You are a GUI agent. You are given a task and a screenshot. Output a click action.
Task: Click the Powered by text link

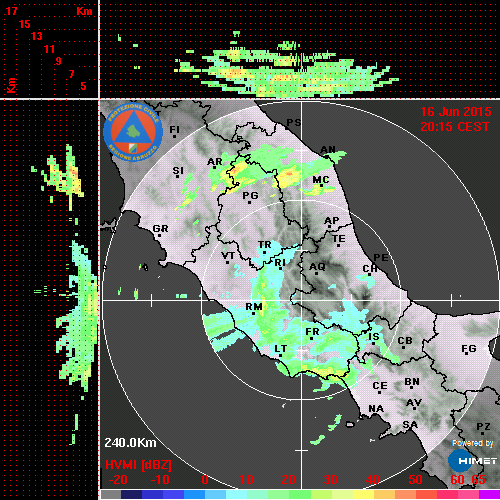coord(473,443)
